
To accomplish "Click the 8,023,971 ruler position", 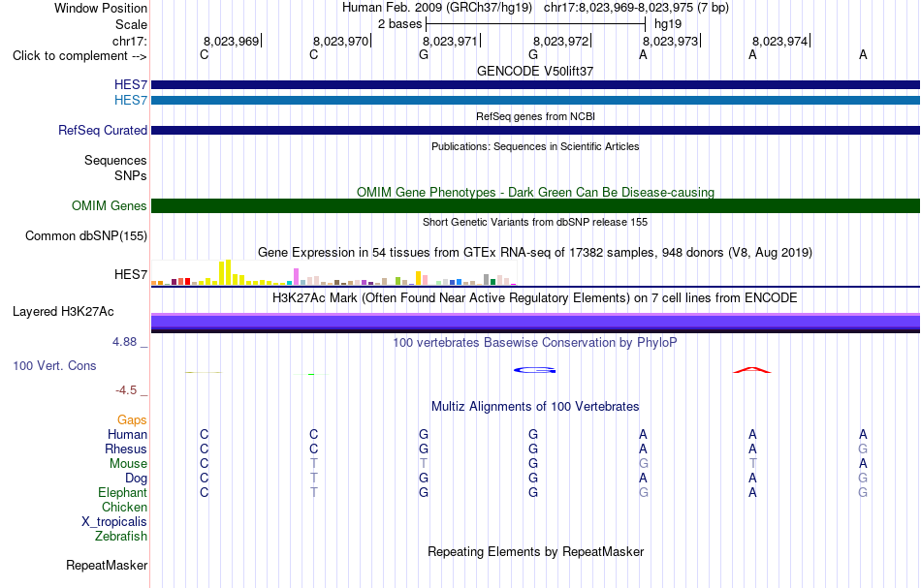I will (x=450, y=41).
